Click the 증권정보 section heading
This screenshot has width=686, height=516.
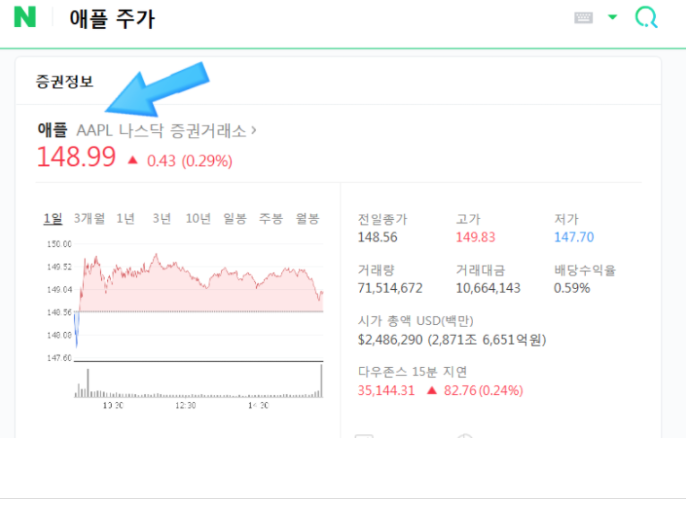(64, 81)
